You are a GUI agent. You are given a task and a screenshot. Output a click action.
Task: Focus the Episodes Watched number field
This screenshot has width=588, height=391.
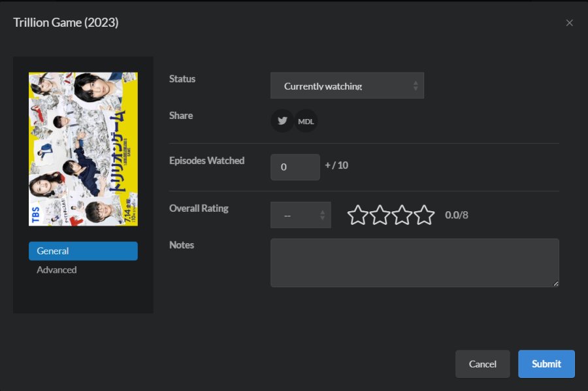pyautogui.click(x=295, y=167)
